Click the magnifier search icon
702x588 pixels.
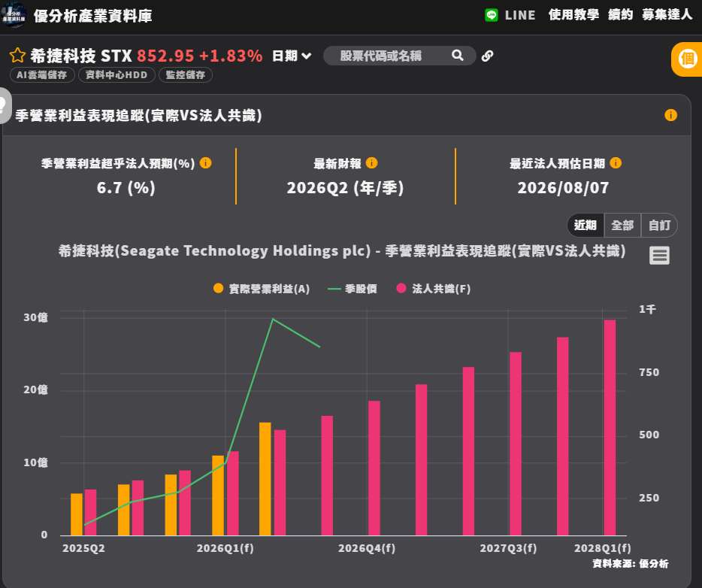[457, 56]
